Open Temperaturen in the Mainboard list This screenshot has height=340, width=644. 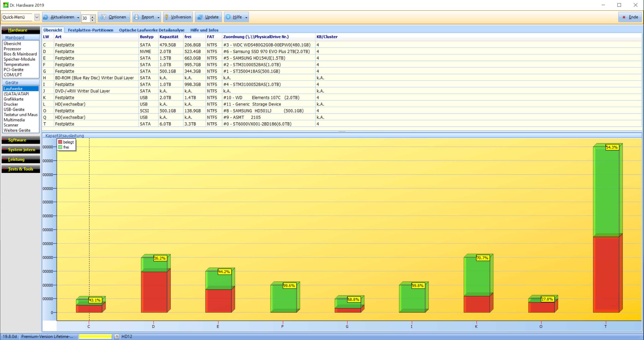[16, 64]
